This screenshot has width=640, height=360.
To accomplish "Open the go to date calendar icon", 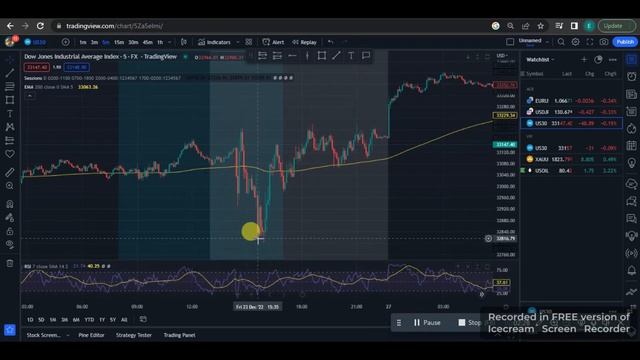I will point(143,319).
